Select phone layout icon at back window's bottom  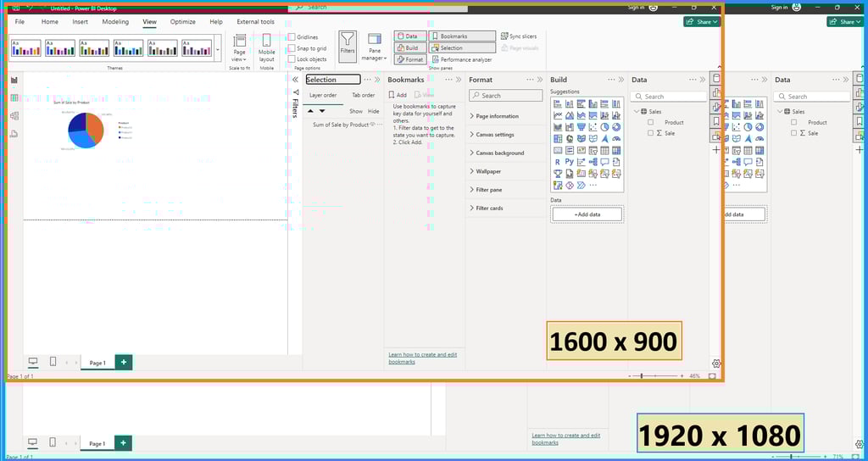53,442
